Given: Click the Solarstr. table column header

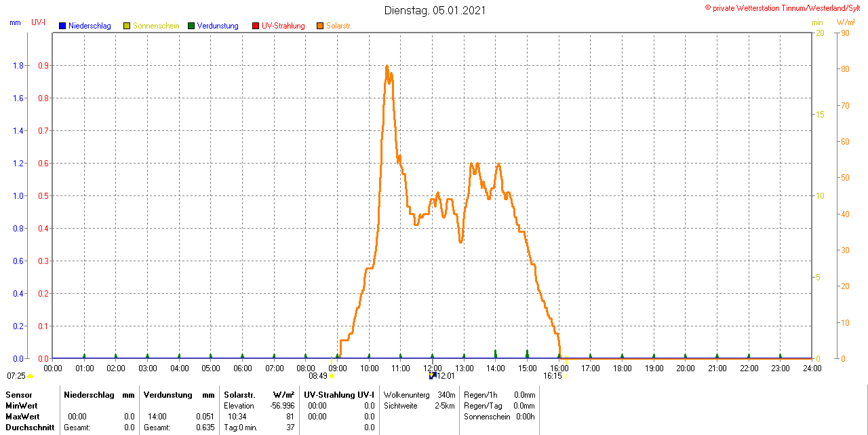Looking at the screenshot, I should (239, 394).
